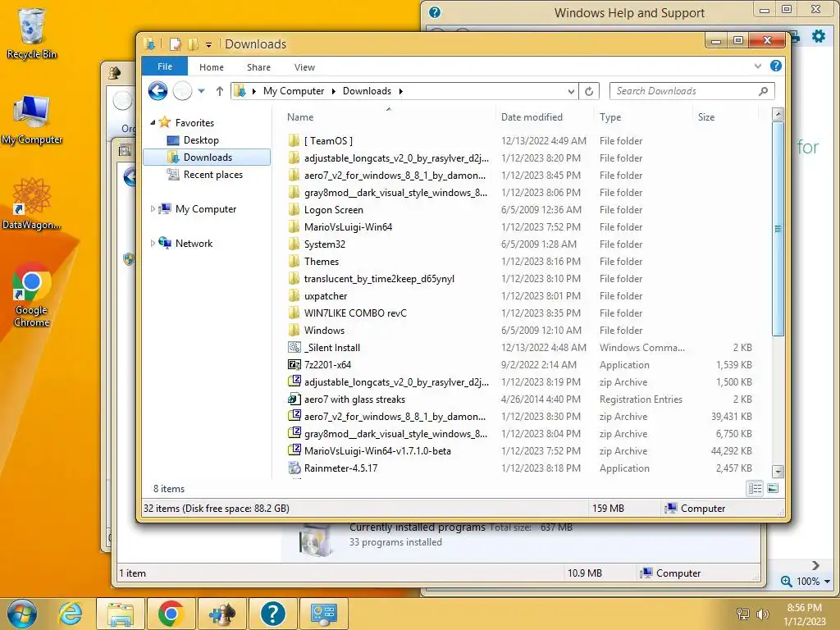Click the volume speaker tray icon
The width and height of the screenshot is (840, 630).
tap(762, 614)
